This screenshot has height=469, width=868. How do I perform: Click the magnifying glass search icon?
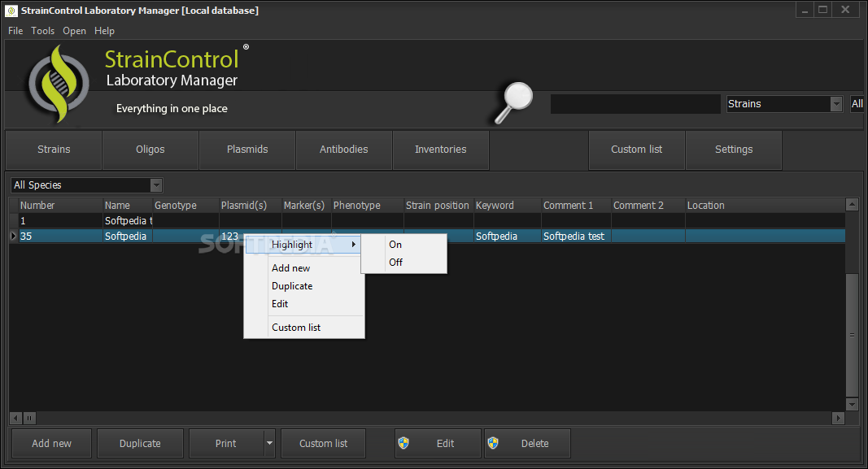coord(513,103)
